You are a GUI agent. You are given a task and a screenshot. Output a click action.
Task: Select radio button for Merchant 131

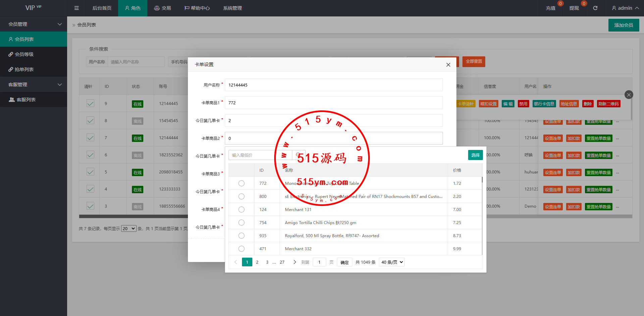(x=241, y=209)
